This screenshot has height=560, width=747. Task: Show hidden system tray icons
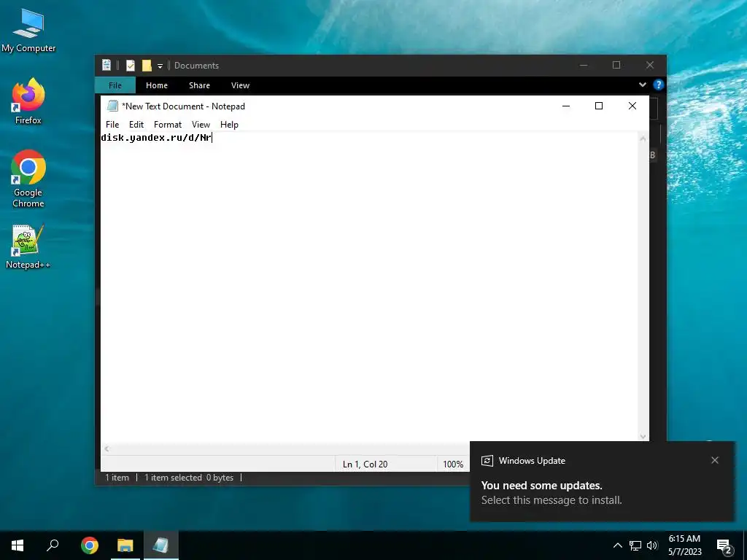coord(617,545)
